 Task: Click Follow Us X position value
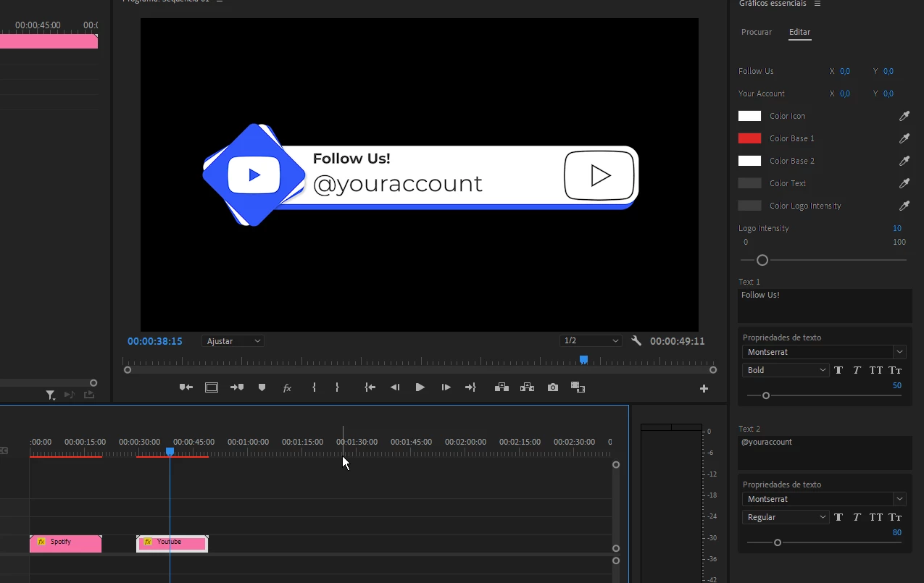(x=845, y=71)
